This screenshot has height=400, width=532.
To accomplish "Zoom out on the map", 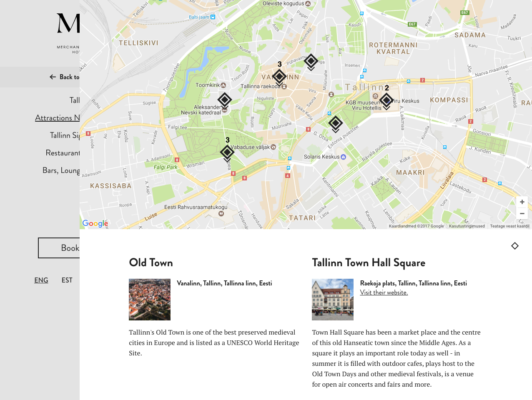I will tap(522, 213).
